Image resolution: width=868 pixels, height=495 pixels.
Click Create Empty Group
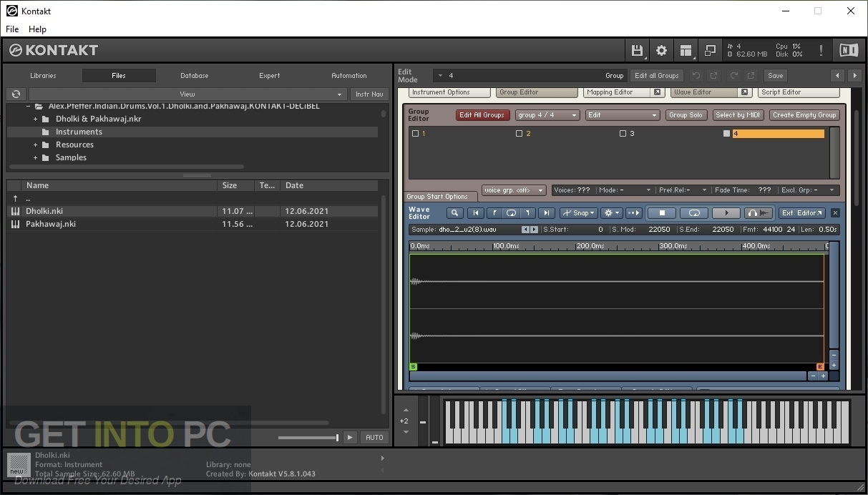pos(804,114)
